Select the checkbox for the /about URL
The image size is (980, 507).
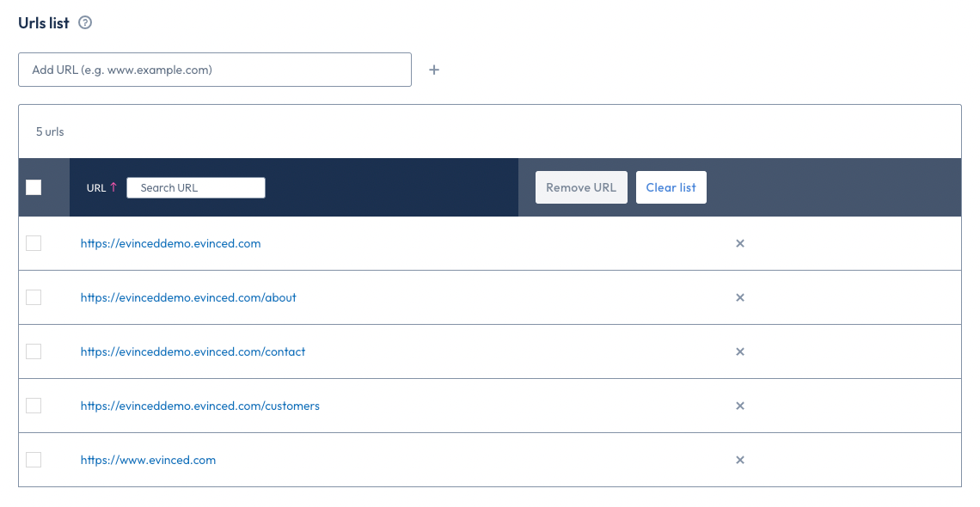pos(34,298)
